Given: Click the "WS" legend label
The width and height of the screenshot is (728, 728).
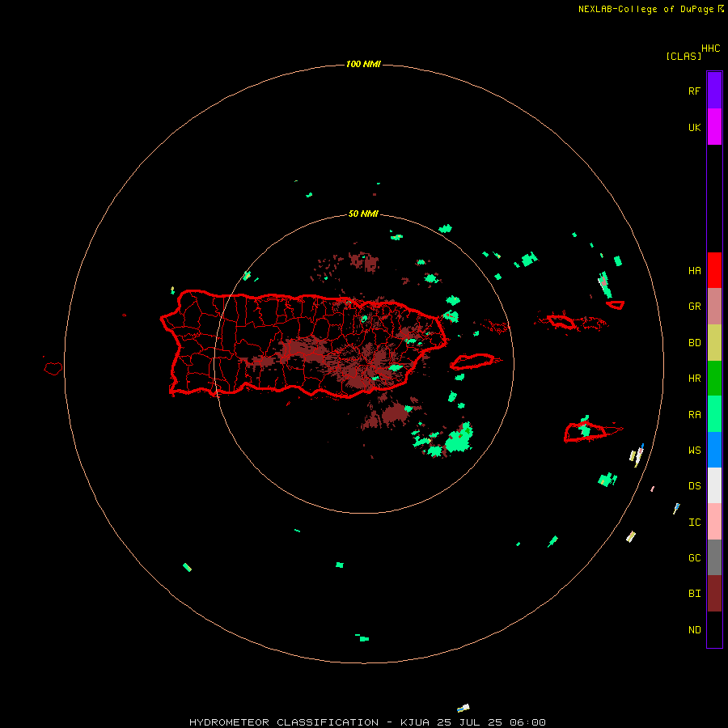Looking at the screenshot, I should [x=694, y=451].
